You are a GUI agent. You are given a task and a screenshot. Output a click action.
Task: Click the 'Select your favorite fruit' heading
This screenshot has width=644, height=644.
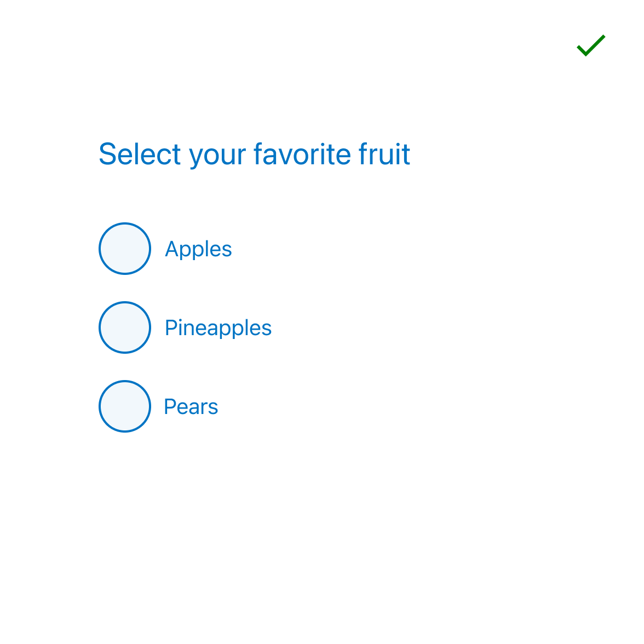tap(254, 154)
